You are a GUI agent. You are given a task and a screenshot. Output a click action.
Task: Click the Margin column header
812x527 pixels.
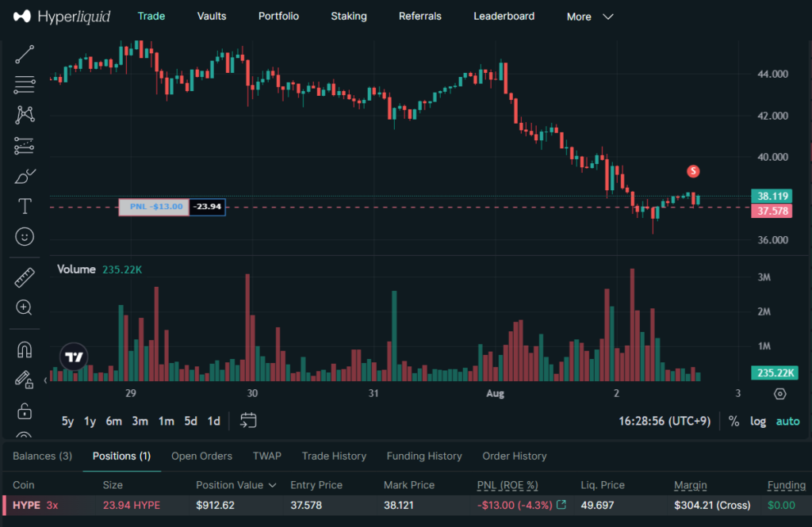691,485
